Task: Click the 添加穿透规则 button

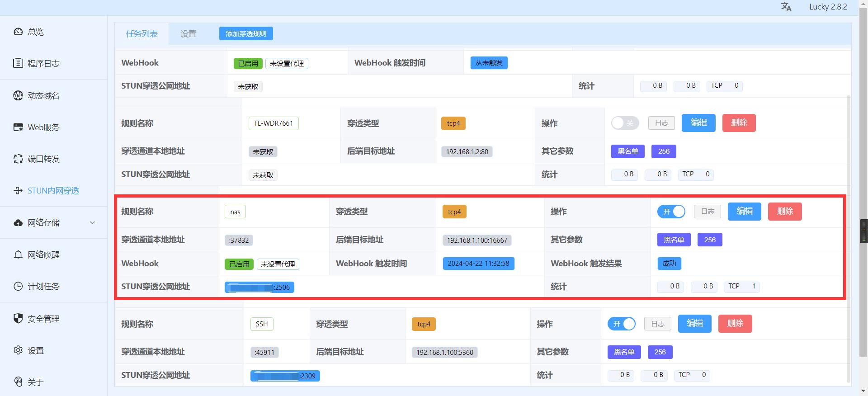Action: coord(246,33)
